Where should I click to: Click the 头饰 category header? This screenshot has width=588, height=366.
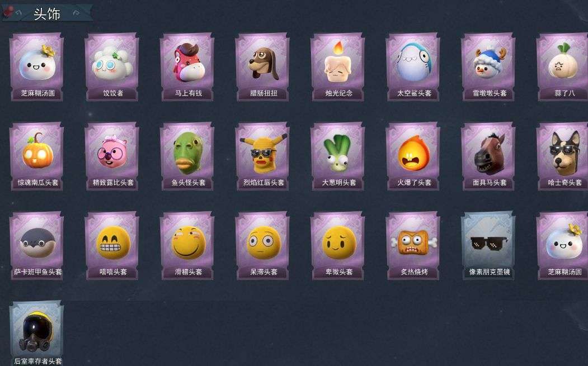click(47, 14)
